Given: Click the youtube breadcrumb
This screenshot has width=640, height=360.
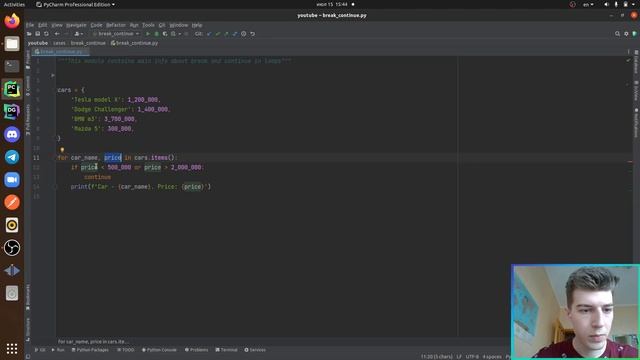Looking at the screenshot, I should [38, 43].
